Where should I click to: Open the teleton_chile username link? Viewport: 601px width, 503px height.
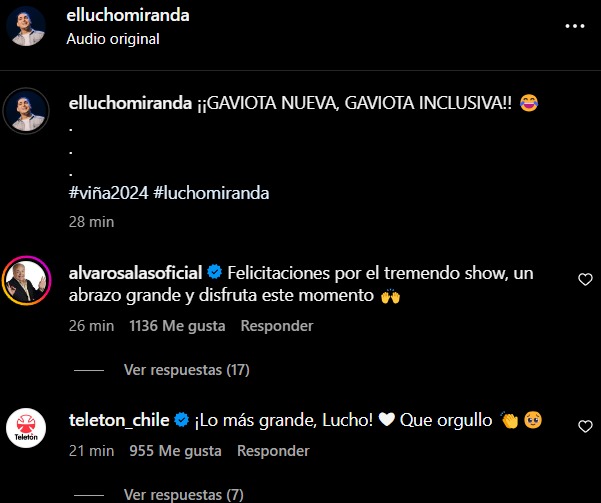[x=119, y=420]
